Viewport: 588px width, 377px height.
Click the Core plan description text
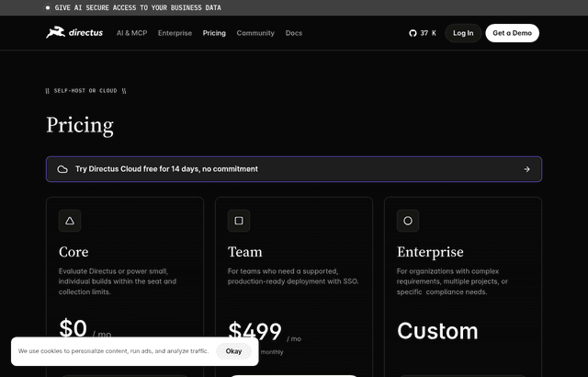[x=118, y=281]
